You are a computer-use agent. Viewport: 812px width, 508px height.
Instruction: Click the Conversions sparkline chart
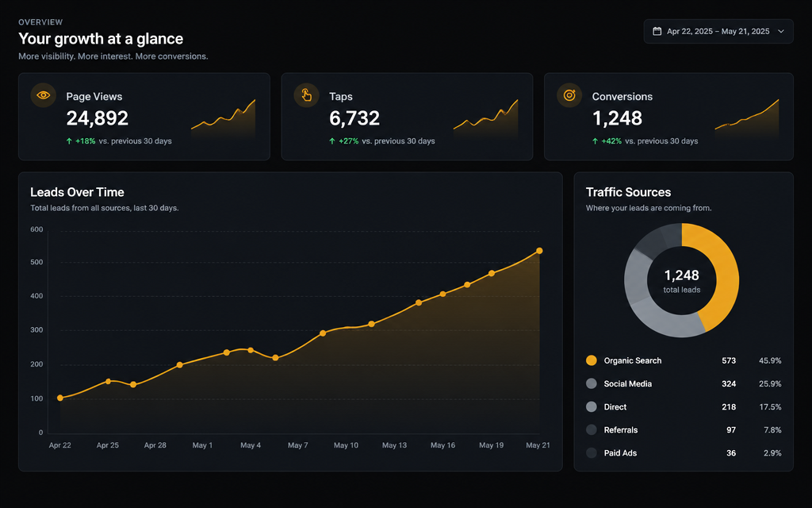747,118
